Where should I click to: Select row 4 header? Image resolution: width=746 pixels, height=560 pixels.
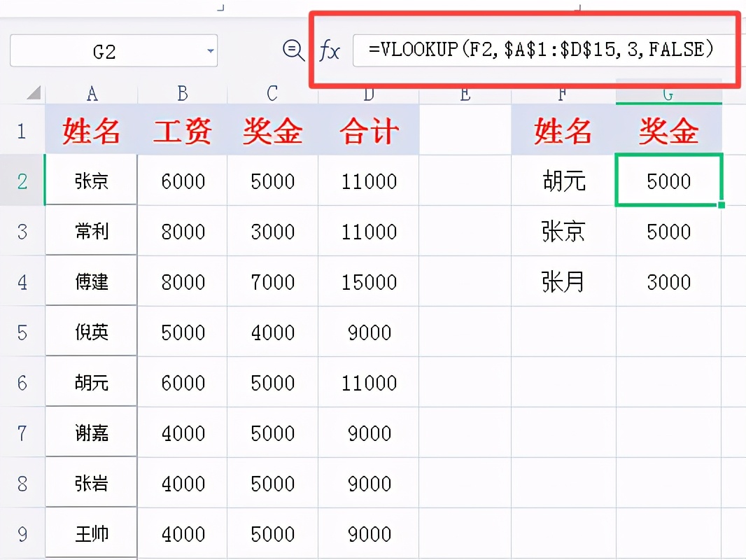tap(22, 281)
